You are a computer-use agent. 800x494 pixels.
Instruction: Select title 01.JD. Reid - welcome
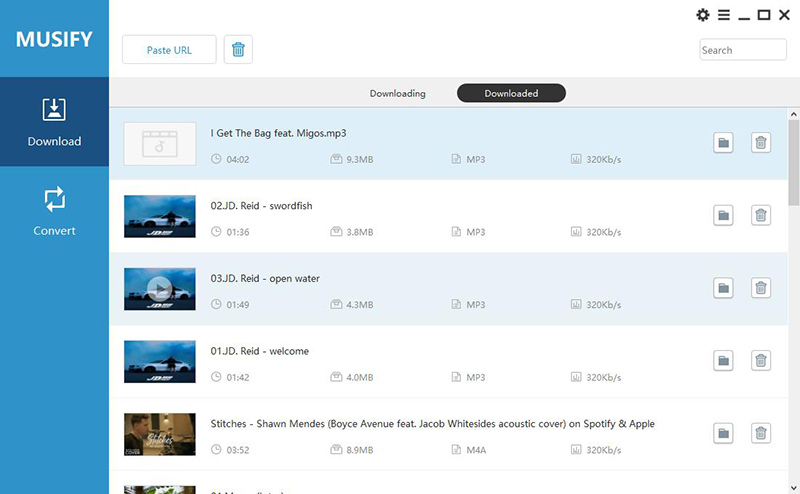click(x=259, y=351)
